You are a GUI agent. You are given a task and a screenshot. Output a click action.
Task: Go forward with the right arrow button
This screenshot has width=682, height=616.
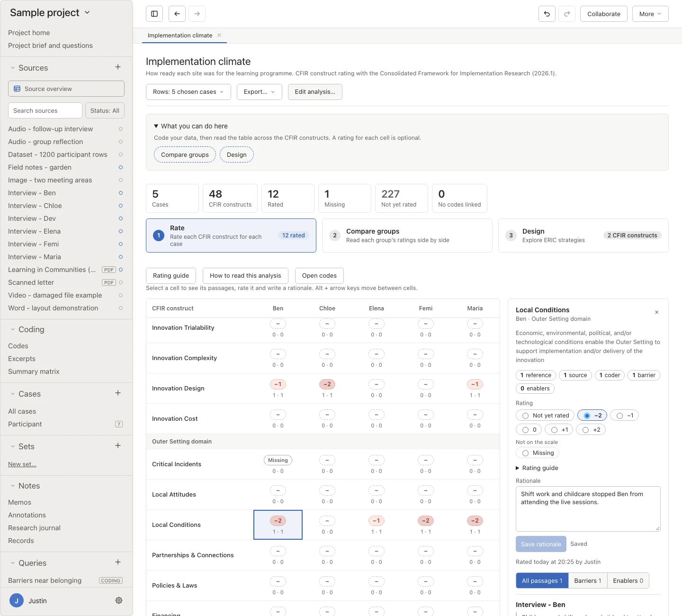pyautogui.click(x=197, y=14)
